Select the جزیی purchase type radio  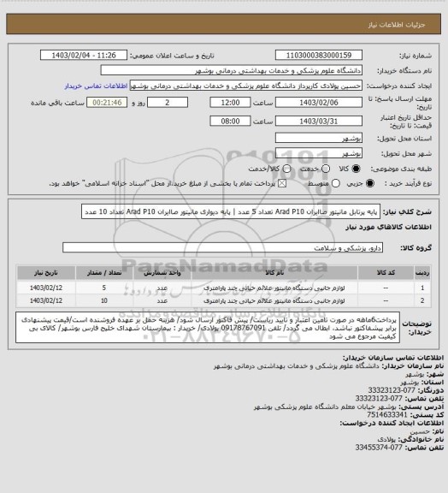pyautogui.click(x=370, y=183)
